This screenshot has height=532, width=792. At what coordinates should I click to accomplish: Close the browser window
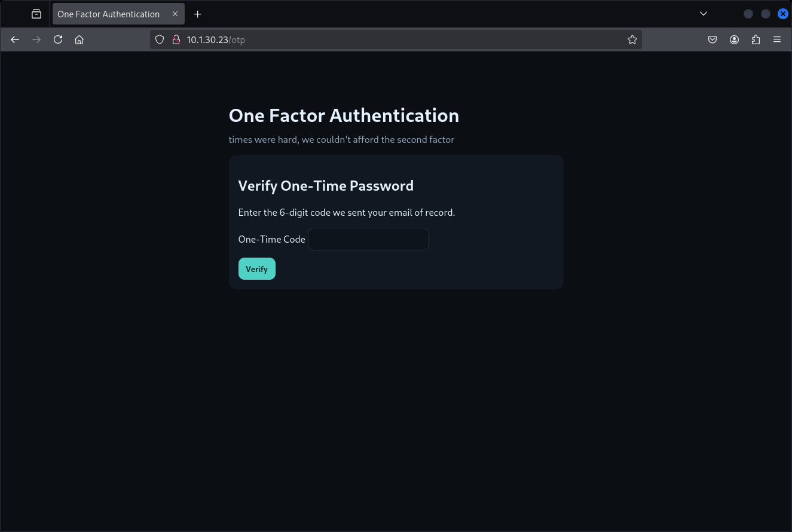point(782,14)
